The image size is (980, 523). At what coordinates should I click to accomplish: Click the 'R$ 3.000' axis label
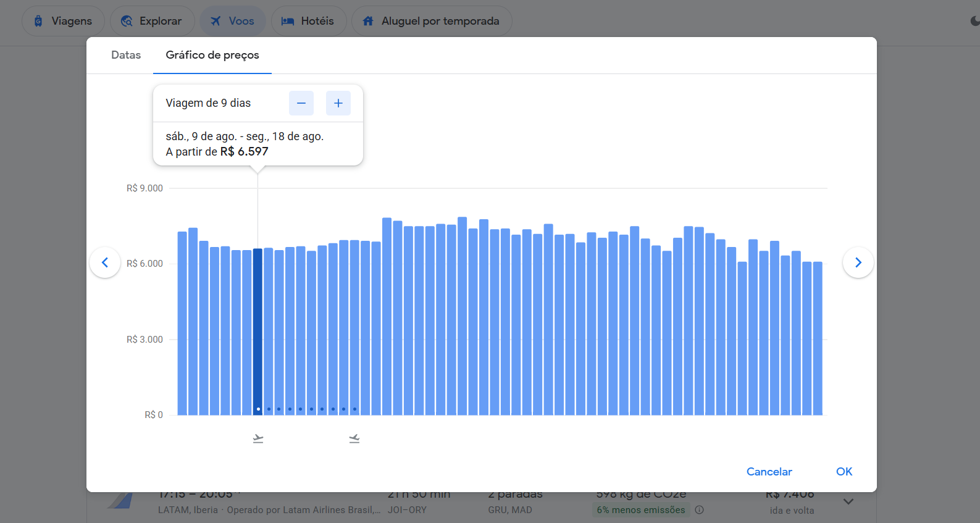pyautogui.click(x=144, y=340)
